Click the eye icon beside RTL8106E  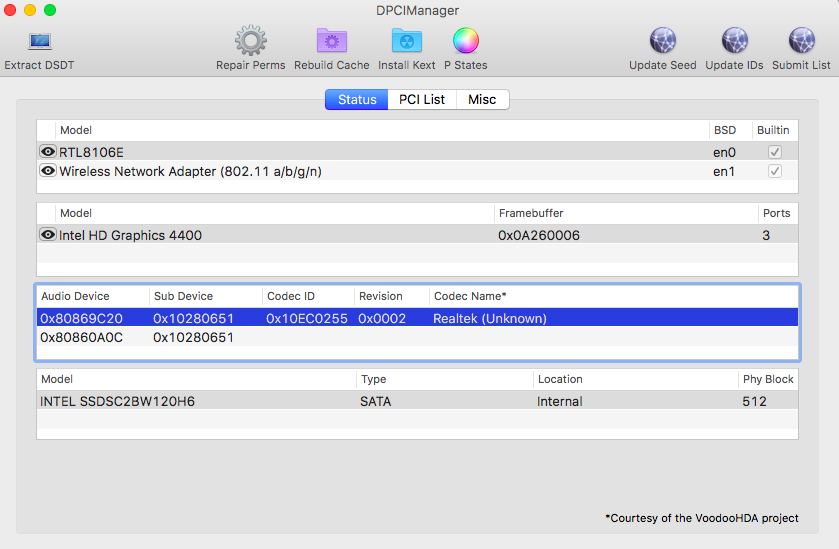tap(48, 152)
